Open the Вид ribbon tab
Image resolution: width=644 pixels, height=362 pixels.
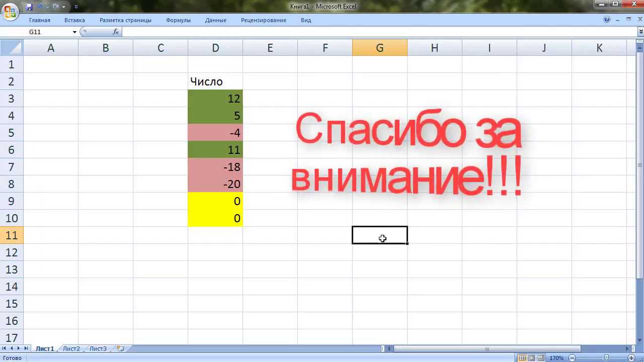coord(306,20)
